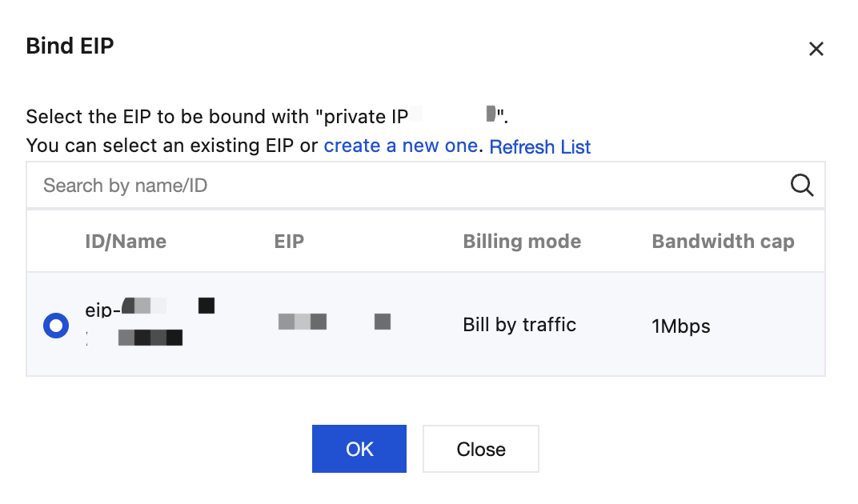This screenshot has height=504, width=858.
Task: Dismiss the Bind EIP dialog with X
Action: pyautogui.click(x=816, y=49)
